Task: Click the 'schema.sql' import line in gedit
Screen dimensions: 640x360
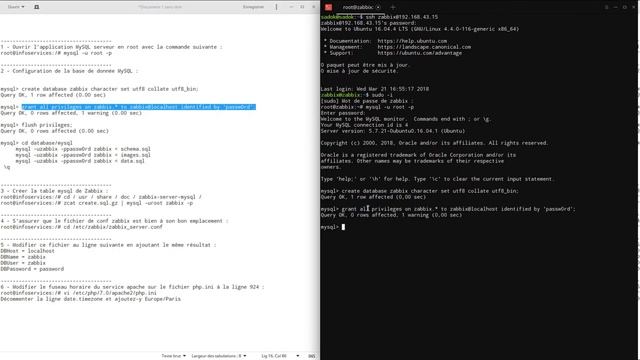Action: [83, 149]
